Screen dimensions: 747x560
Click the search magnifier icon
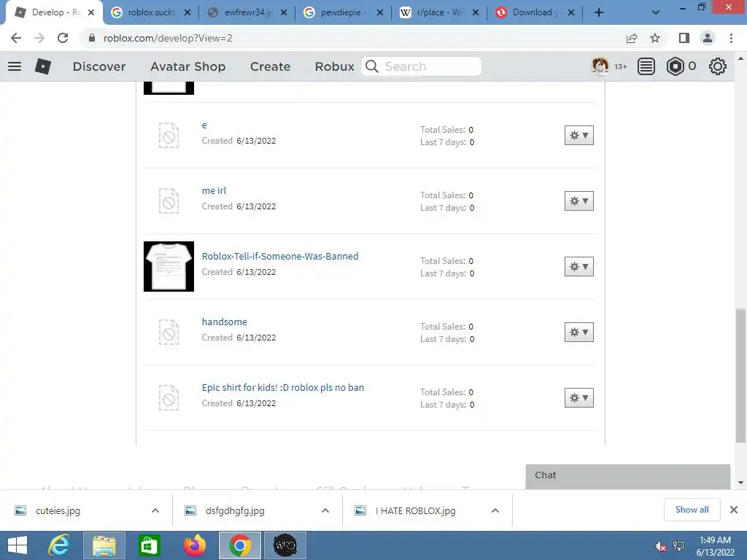(x=372, y=66)
